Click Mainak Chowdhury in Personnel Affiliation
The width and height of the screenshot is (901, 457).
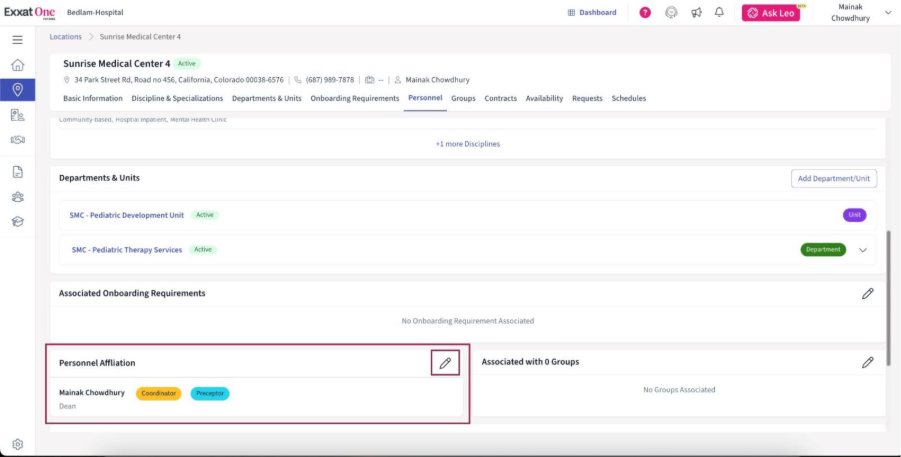pos(92,393)
